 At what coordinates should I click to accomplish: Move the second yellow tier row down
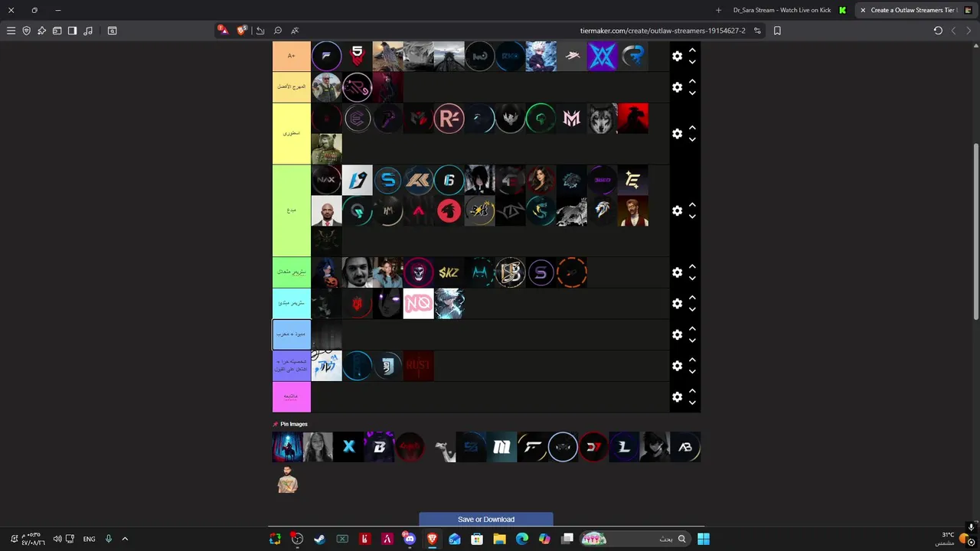(x=692, y=93)
